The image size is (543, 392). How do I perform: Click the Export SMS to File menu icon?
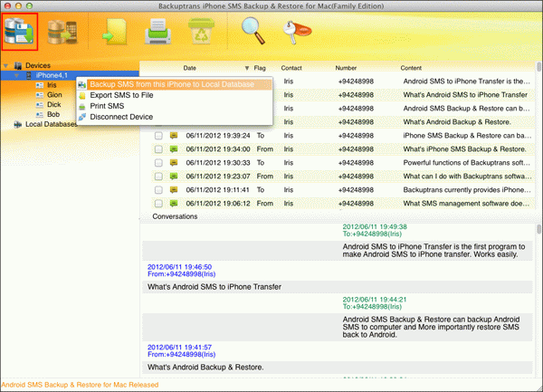pos(82,95)
